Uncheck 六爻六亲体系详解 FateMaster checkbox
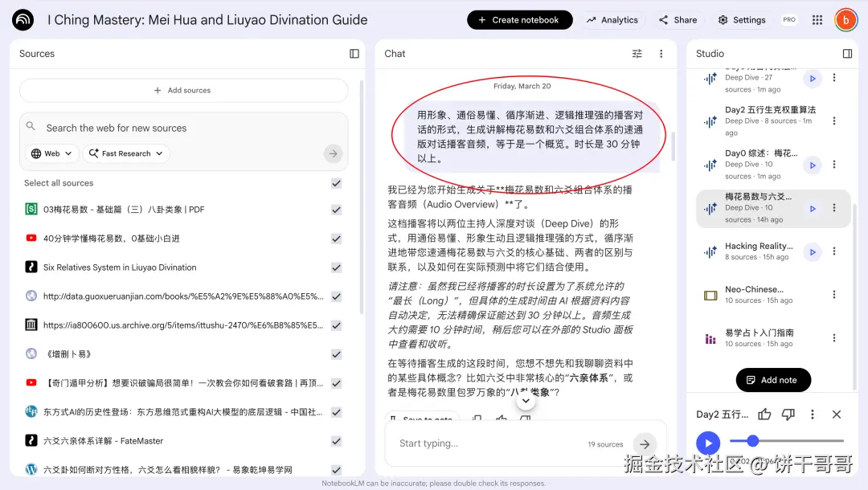This screenshot has height=490, width=868. pos(336,441)
